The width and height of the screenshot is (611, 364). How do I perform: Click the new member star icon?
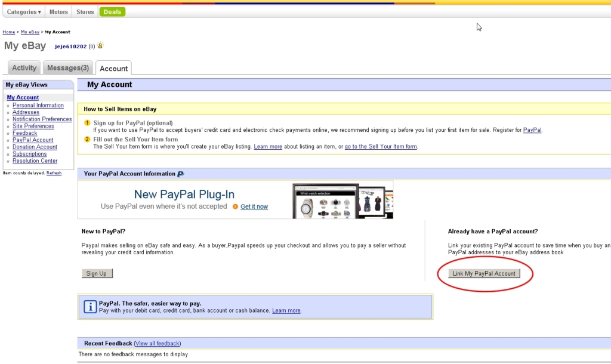(100, 45)
